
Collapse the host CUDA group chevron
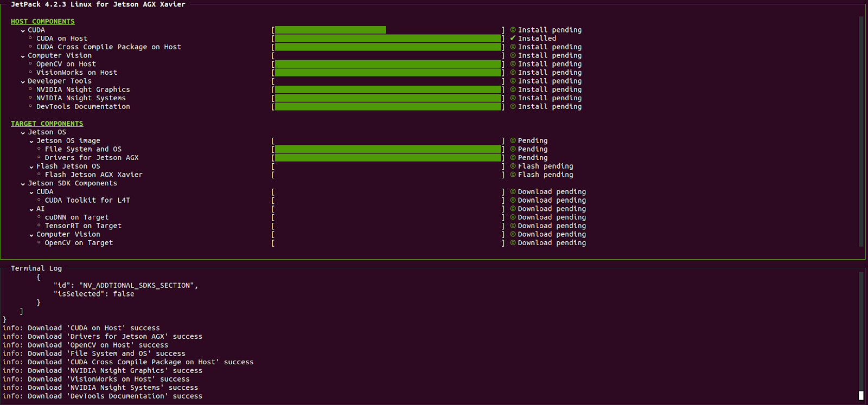click(23, 30)
